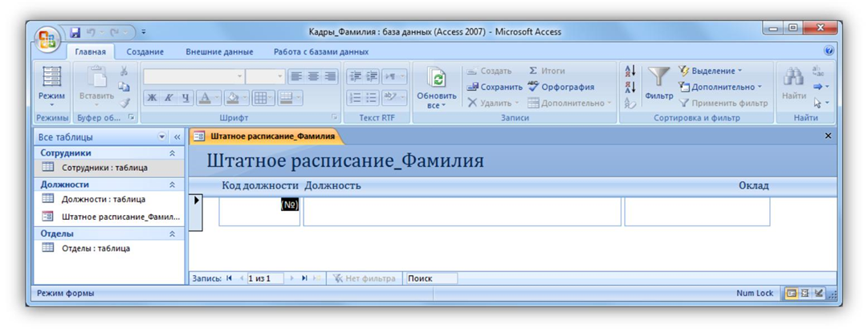The height and width of the screenshot is (329, 868).
Task: Collapse the Сотрудники group
Action: point(172,153)
